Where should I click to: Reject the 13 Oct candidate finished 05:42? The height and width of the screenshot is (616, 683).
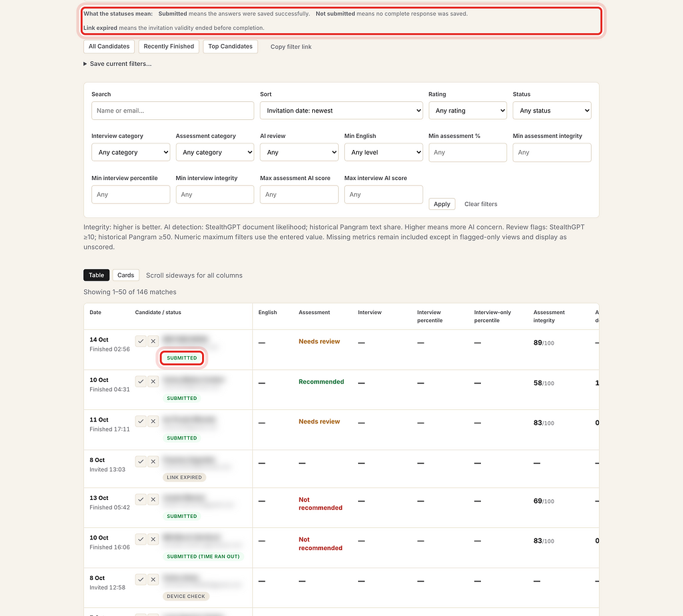click(153, 499)
